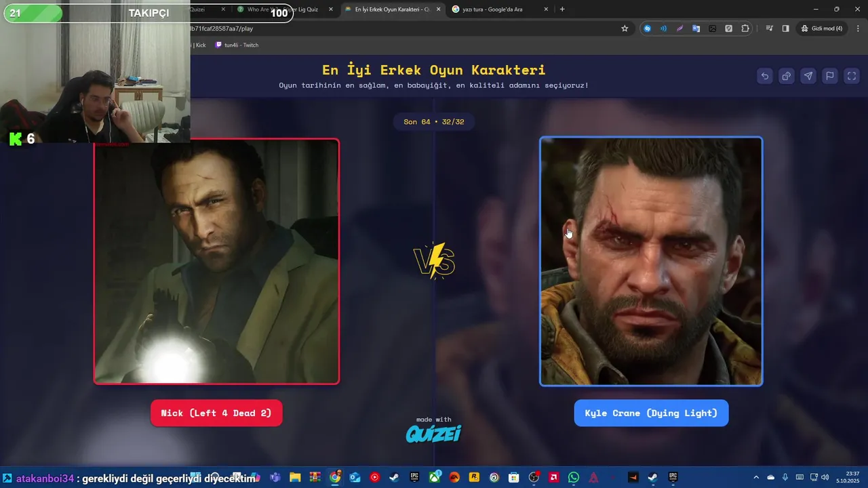Open volume control in system tray

[825, 477]
